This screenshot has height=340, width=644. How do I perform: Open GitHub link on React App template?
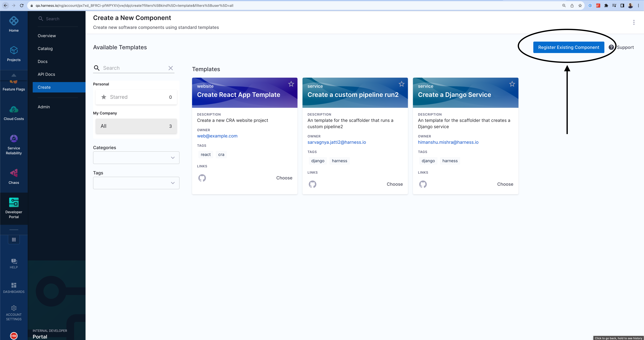tap(202, 178)
